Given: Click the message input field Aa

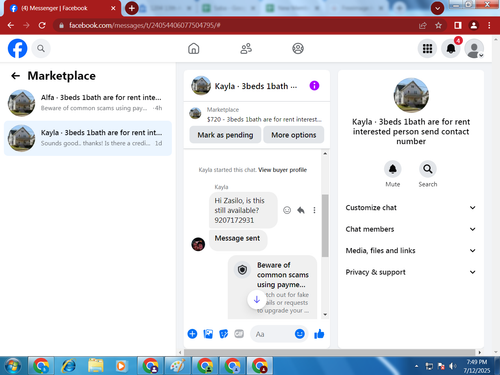Looking at the screenshot, I should 273,334.
